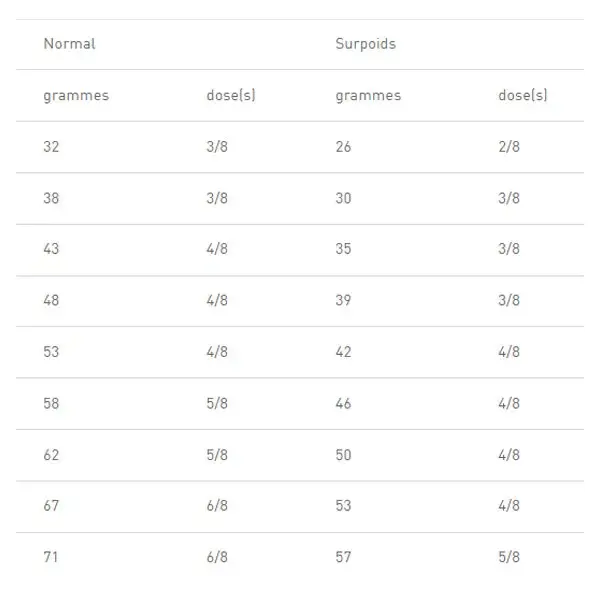Click the 43 grammes Normal cell
Image resolution: width=600 pixels, height=600 pixels.
(51, 249)
